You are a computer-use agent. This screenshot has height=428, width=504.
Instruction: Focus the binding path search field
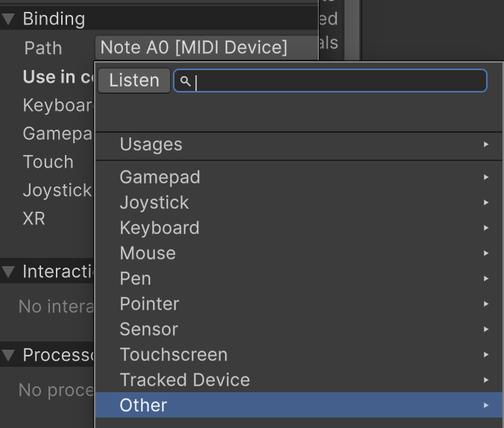(x=336, y=81)
